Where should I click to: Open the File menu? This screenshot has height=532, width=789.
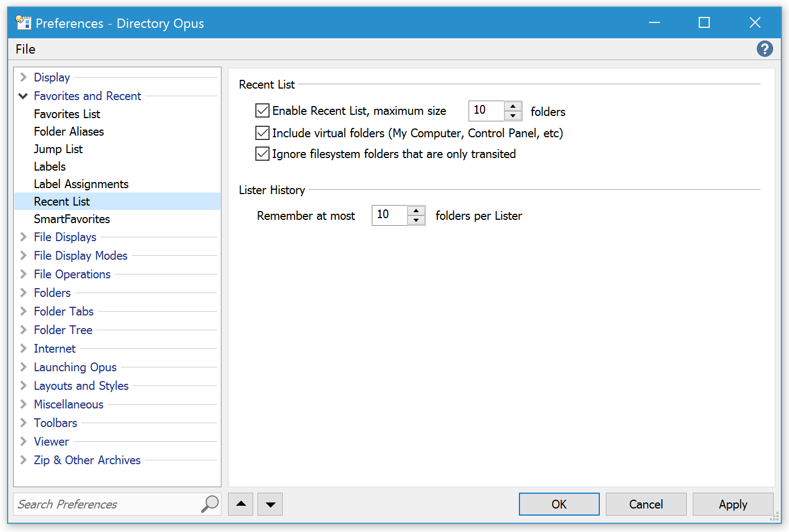coord(26,49)
